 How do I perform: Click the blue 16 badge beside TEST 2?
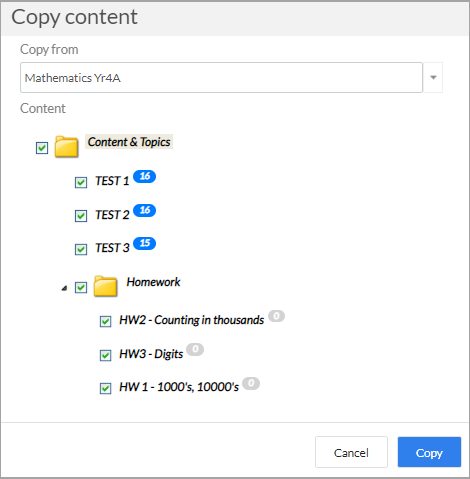[x=145, y=210]
